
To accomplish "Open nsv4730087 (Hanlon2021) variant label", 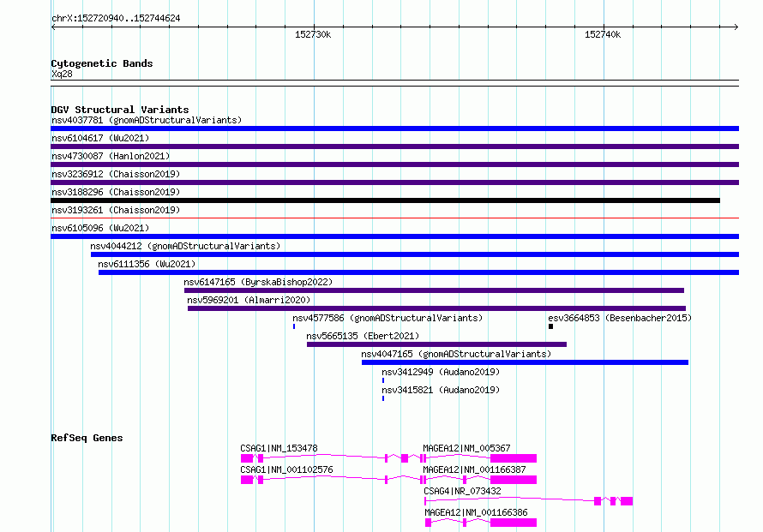I will [111, 156].
